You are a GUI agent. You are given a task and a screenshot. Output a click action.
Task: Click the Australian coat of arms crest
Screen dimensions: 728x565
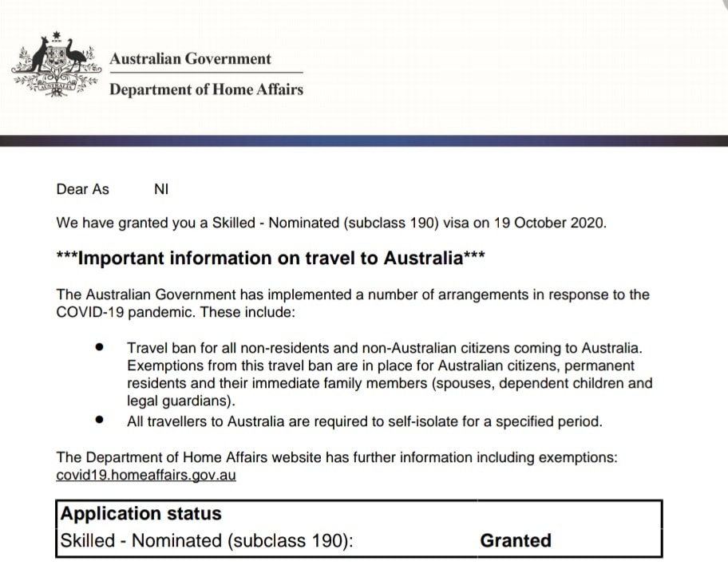click(57, 64)
